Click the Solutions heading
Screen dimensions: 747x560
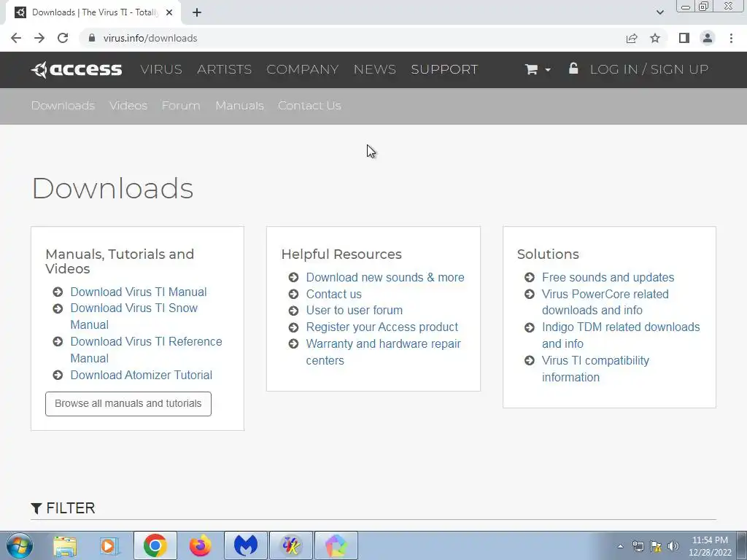point(548,254)
